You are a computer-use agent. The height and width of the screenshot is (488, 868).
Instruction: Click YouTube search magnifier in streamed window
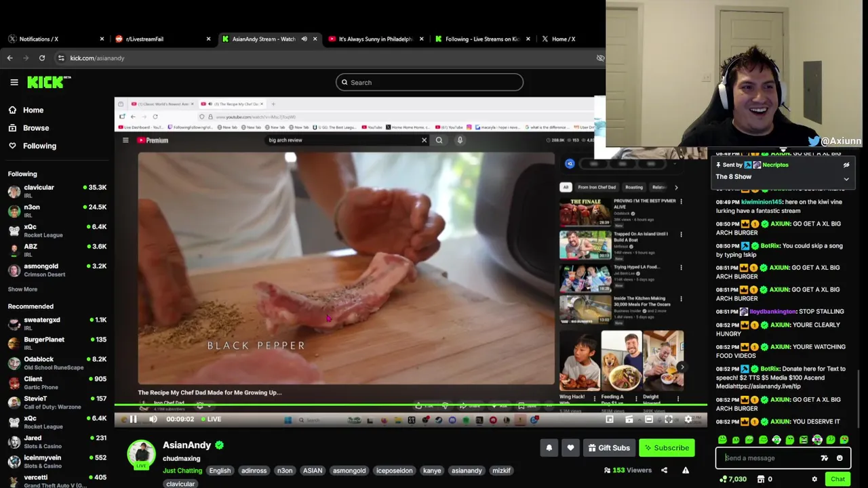tap(439, 140)
